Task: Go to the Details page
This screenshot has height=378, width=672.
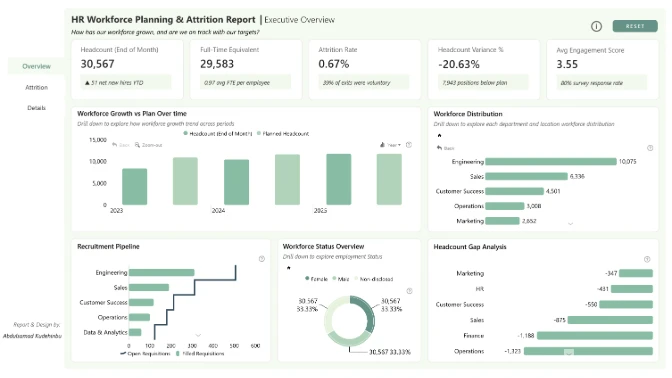Action: (x=36, y=108)
